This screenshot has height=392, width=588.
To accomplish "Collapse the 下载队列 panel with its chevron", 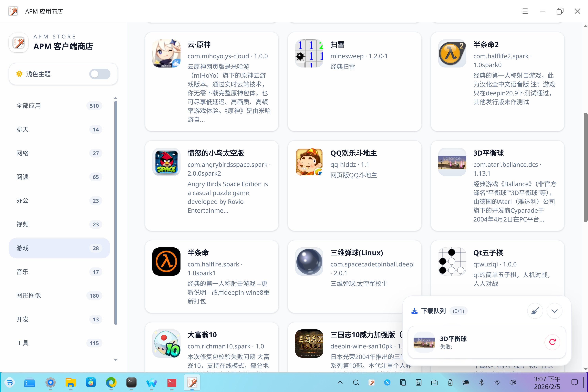I will point(554,311).
